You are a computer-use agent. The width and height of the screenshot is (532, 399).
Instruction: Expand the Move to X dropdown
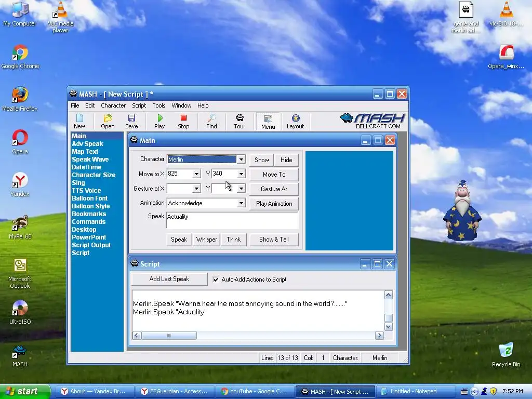point(196,174)
